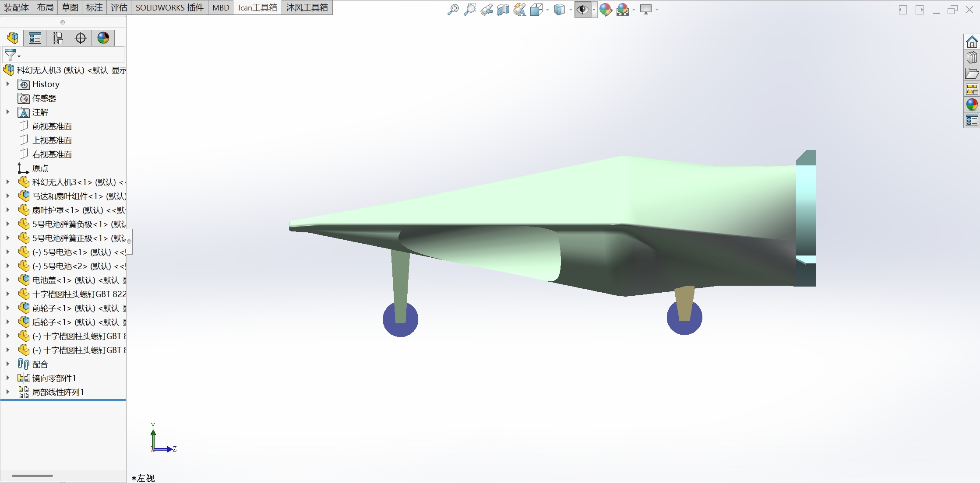Screen dimensions: 980x483
Task: Toggle Hide/Show Items eye button
Action: (x=582, y=9)
